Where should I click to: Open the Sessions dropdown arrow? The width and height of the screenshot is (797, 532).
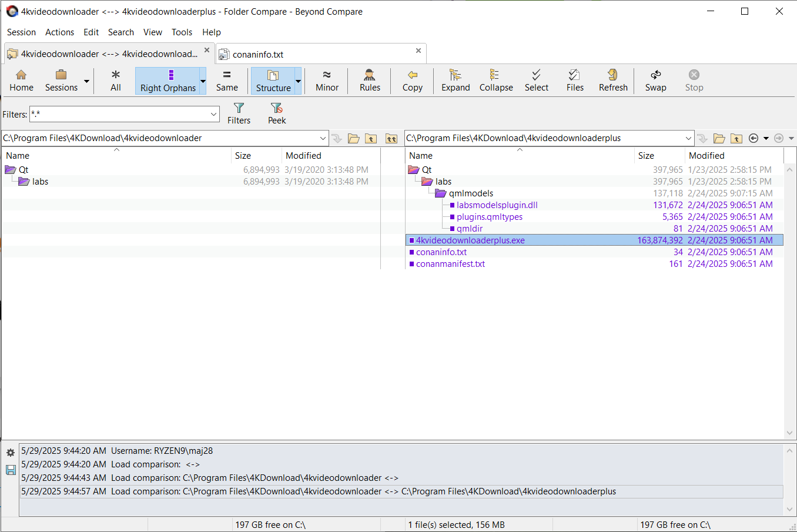coord(86,81)
